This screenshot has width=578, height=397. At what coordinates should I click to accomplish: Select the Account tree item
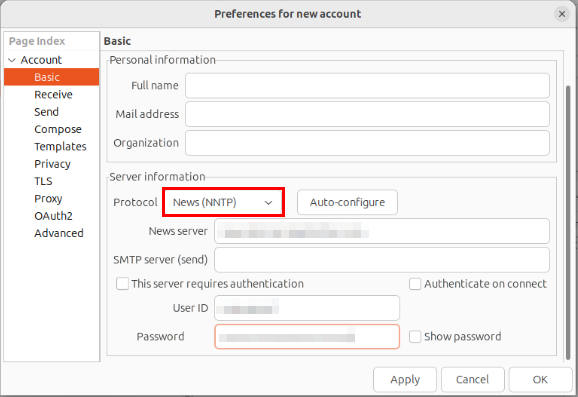tap(41, 60)
